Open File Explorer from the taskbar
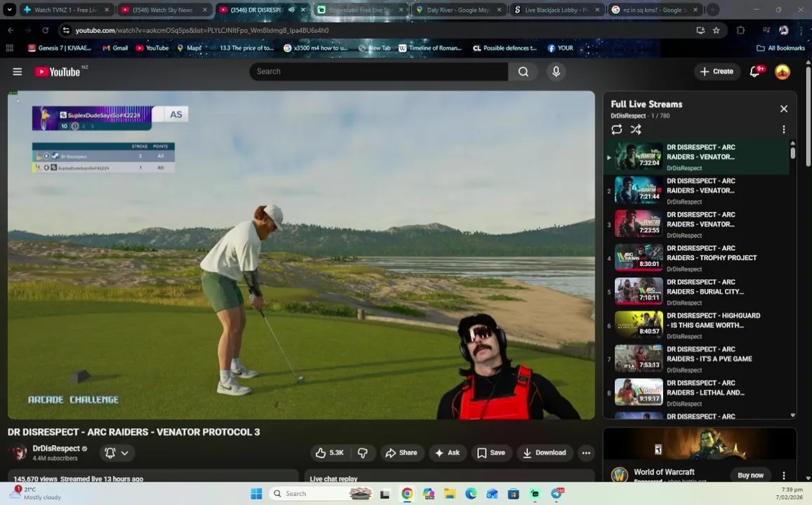This screenshot has width=812, height=505. coord(449,494)
